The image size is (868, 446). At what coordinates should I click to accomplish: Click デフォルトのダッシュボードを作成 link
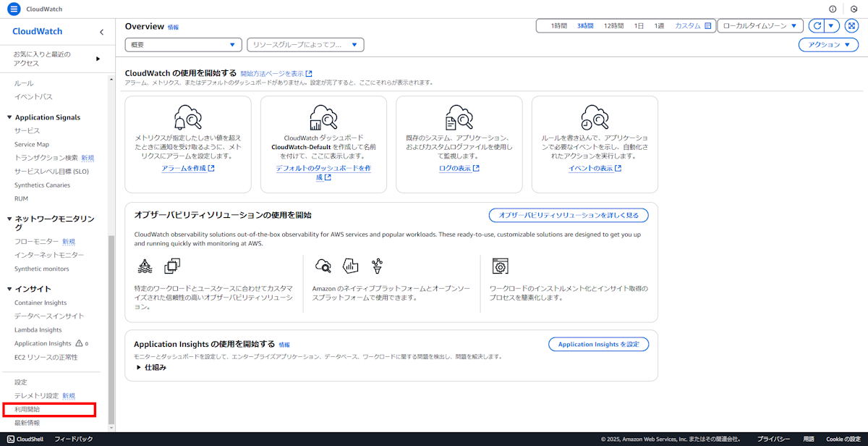(323, 172)
